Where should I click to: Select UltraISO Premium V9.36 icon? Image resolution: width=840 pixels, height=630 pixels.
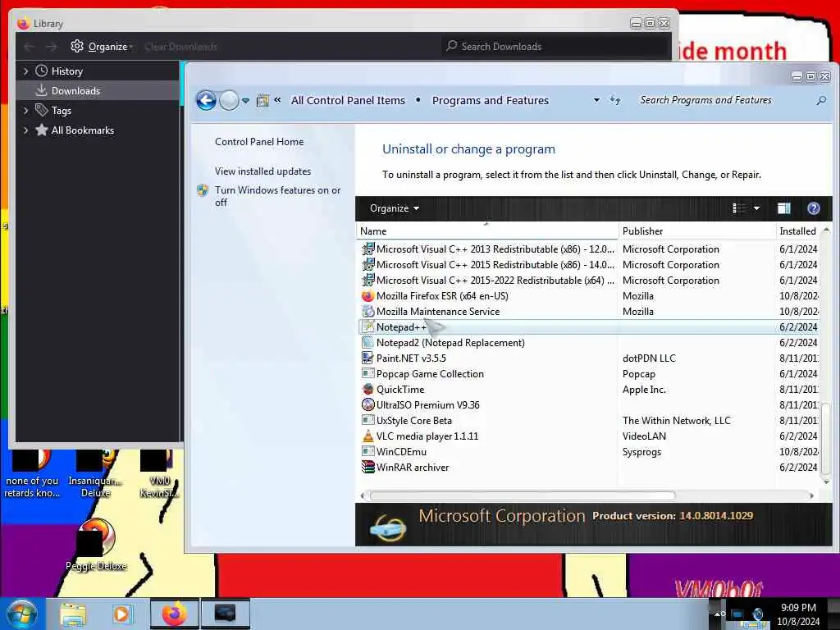click(x=368, y=404)
